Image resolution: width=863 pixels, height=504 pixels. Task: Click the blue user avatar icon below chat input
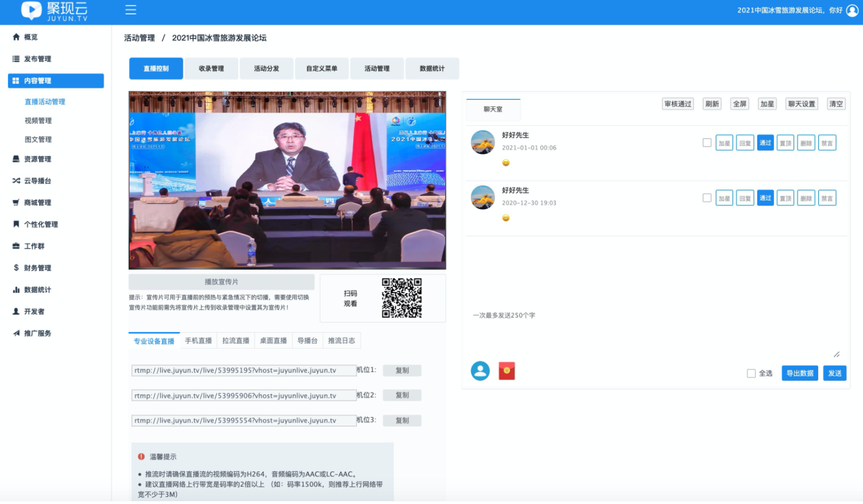pyautogui.click(x=480, y=371)
